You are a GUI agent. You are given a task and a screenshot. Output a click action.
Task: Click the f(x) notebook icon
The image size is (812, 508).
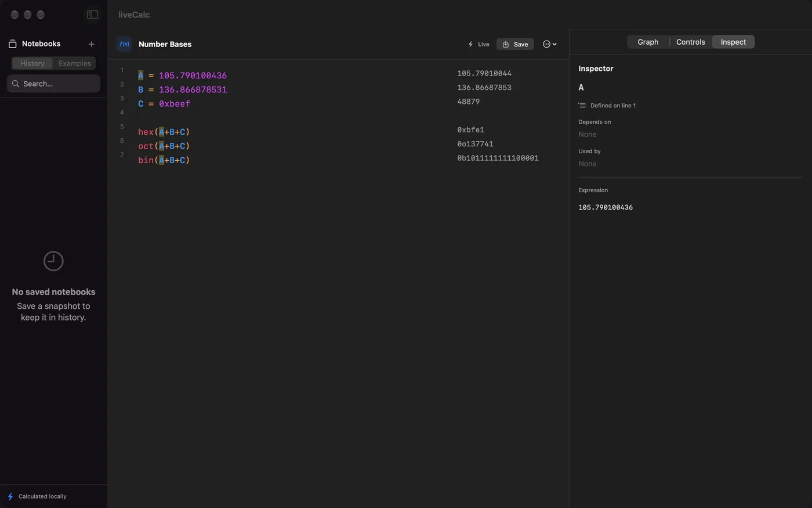[124, 44]
